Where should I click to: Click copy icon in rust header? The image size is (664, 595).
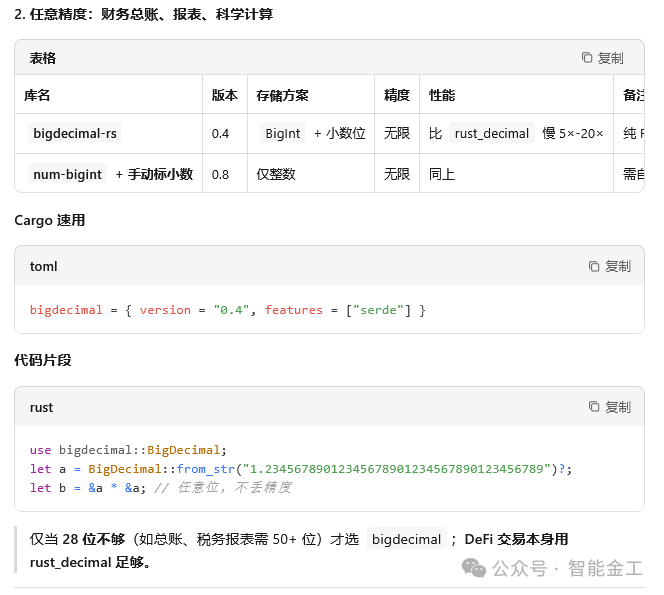pos(594,407)
